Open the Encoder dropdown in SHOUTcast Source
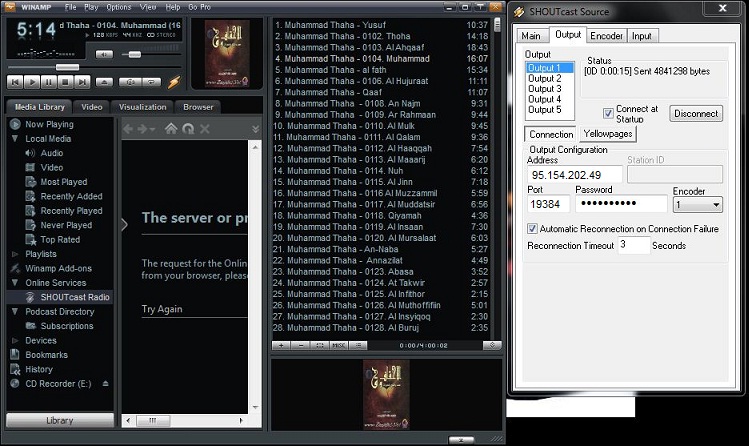 [x=697, y=205]
